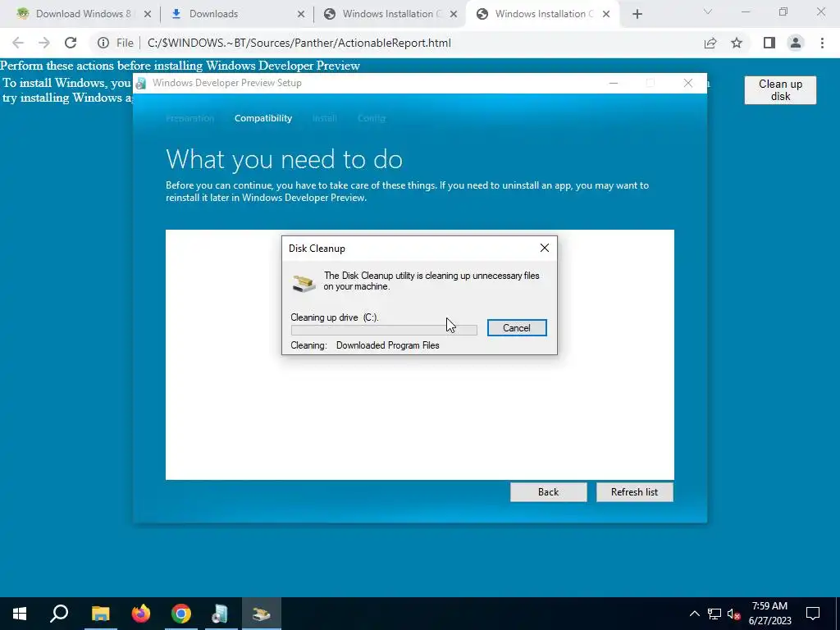The image size is (840, 630).
Task: Open Windows taskbar search
Action: click(59, 614)
